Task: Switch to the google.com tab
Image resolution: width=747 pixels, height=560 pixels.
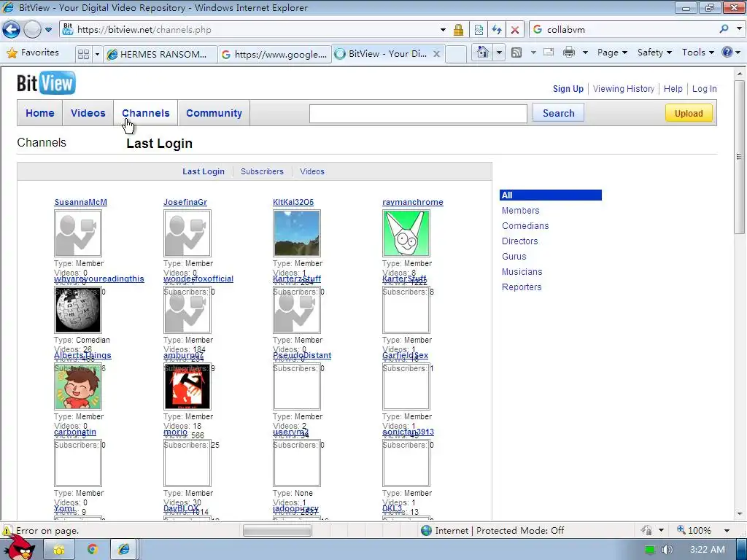Action: [x=275, y=54]
